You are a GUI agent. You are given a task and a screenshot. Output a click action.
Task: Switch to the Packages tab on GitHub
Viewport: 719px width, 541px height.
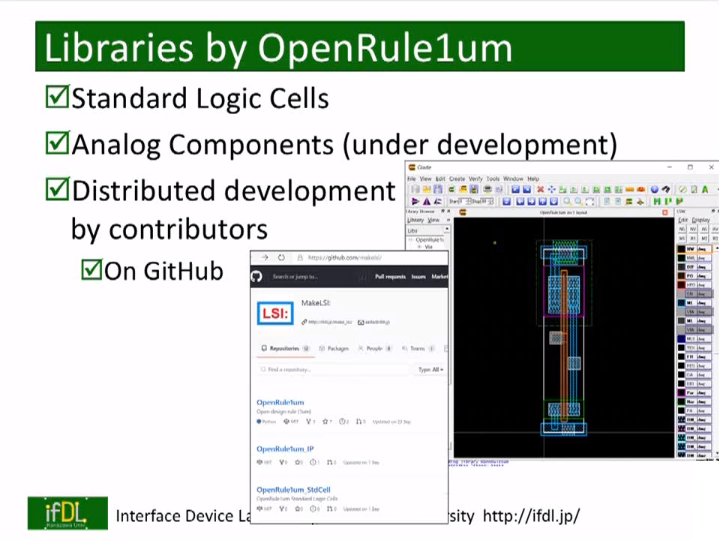(x=334, y=348)
